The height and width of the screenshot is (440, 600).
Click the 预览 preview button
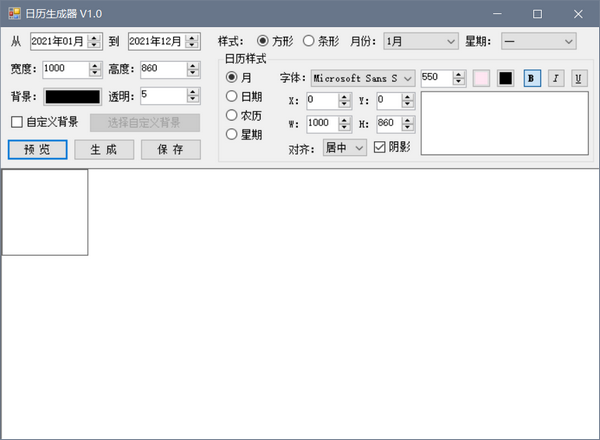click(37, 149)
